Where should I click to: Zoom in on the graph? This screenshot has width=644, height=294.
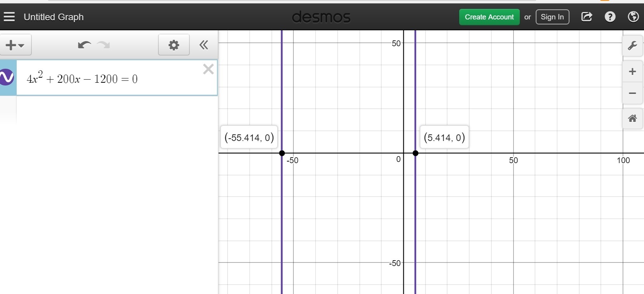coord(633,71)
